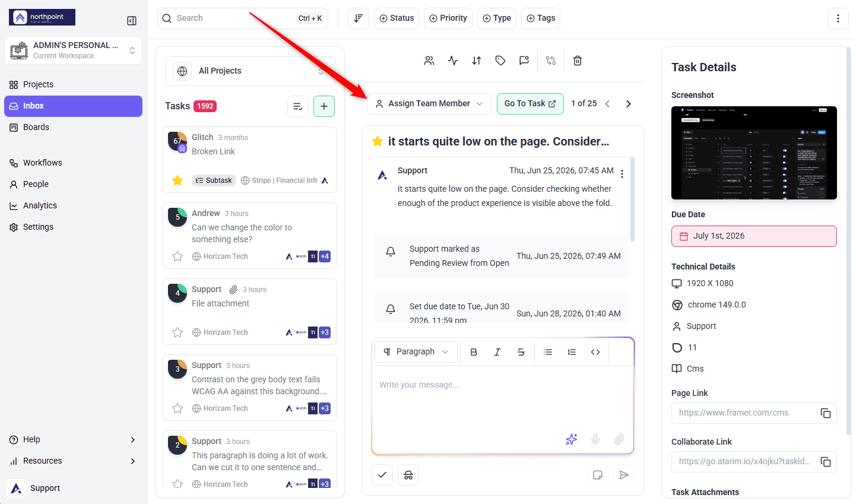Click the message text area

[502, 398]
